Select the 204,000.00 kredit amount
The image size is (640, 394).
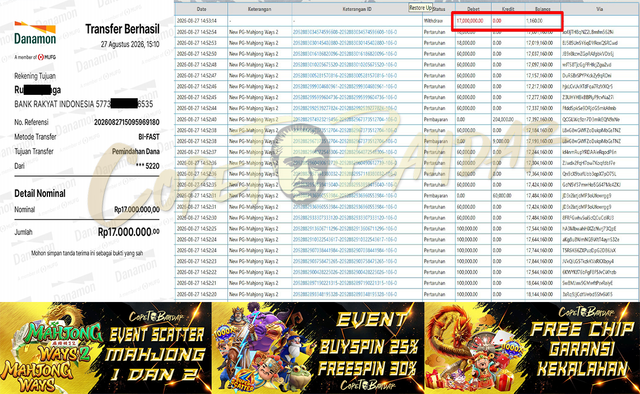(503, 119)
